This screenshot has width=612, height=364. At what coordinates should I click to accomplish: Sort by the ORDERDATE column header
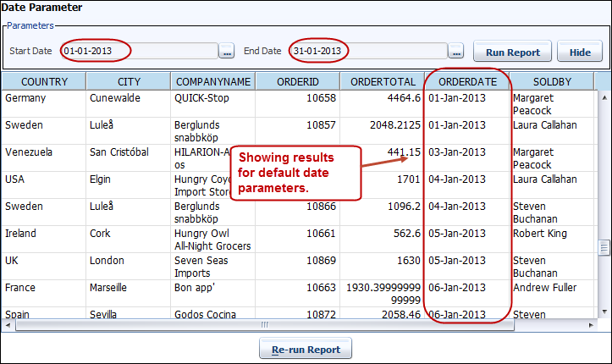coord(466,81)
